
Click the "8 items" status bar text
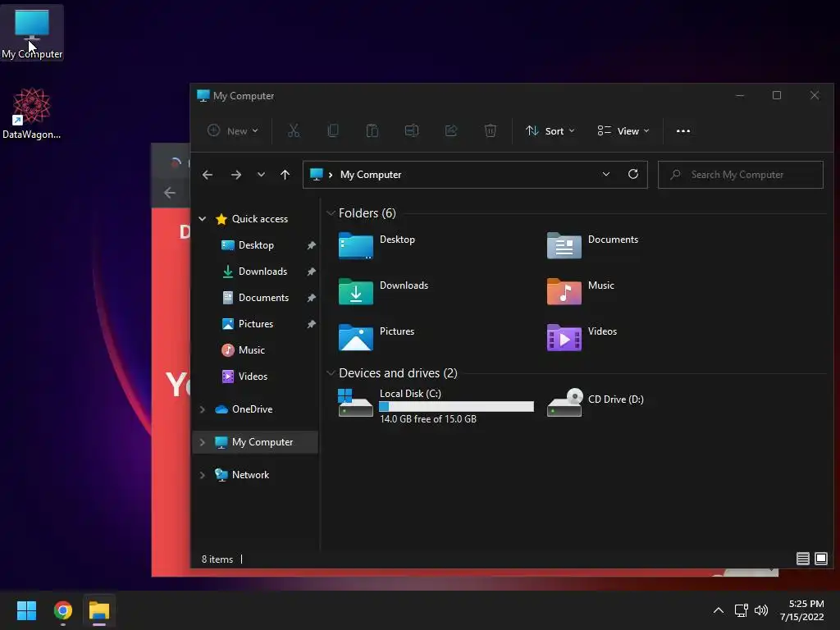[217, 559]
